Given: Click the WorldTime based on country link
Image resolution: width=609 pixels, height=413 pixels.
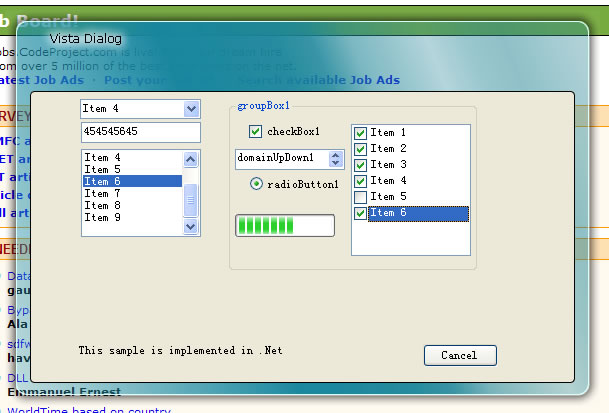Looking at the screenshot, I should (89, 410).
